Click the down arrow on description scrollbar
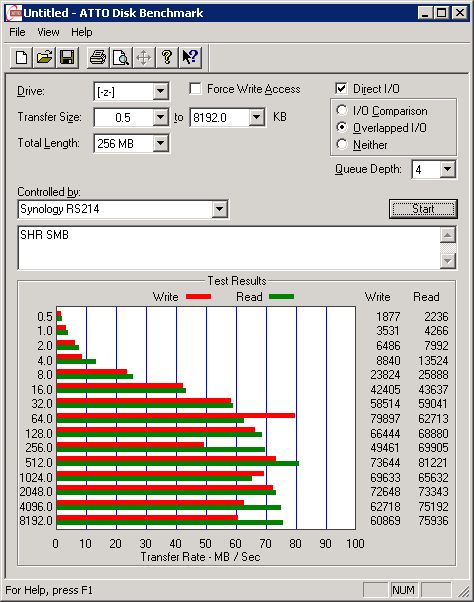The height and width of the screenshot is (602, 474). point(448,261)
